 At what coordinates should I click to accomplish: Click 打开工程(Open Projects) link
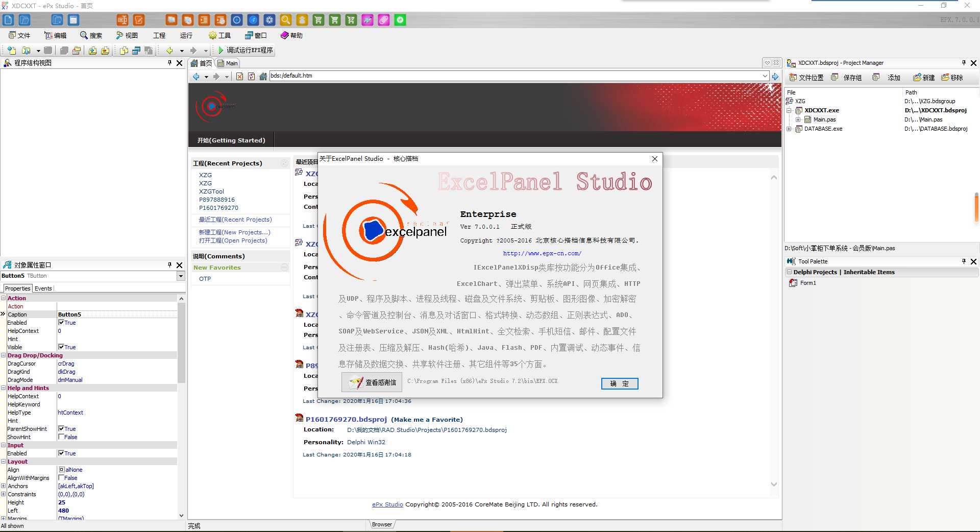(x=233, y=240)
